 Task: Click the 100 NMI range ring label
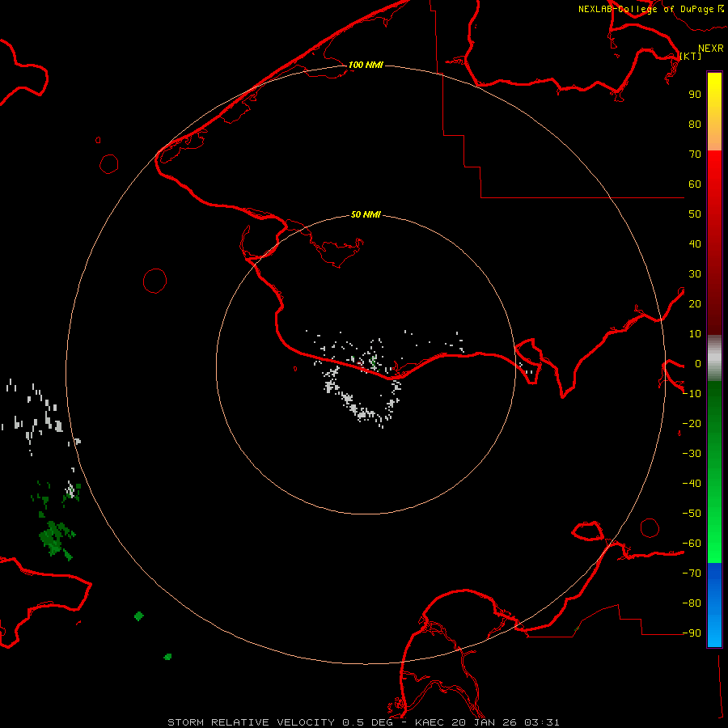tap(366, 65)
